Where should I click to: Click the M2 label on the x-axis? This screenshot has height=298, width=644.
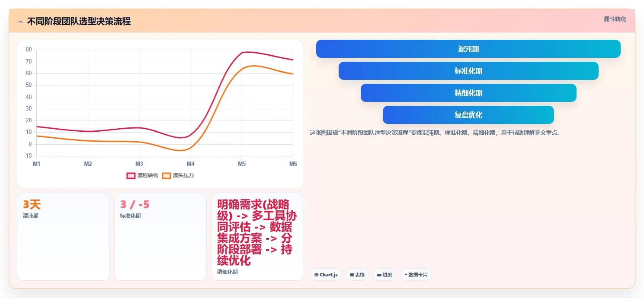click(x=88, y=164)
